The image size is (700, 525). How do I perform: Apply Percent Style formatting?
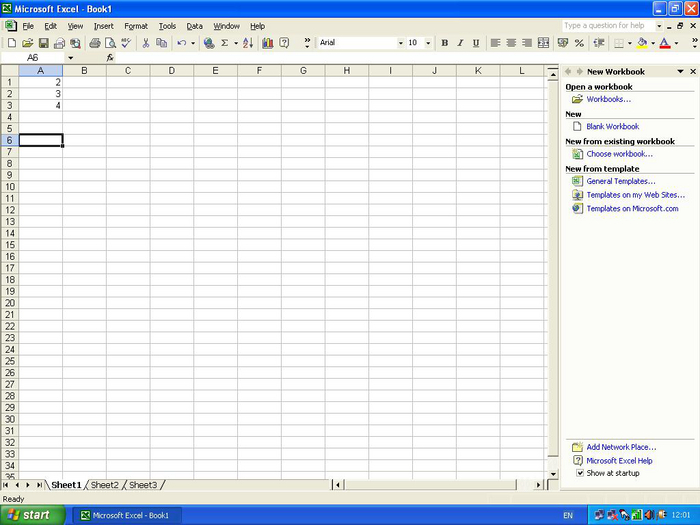click(578, 43)
